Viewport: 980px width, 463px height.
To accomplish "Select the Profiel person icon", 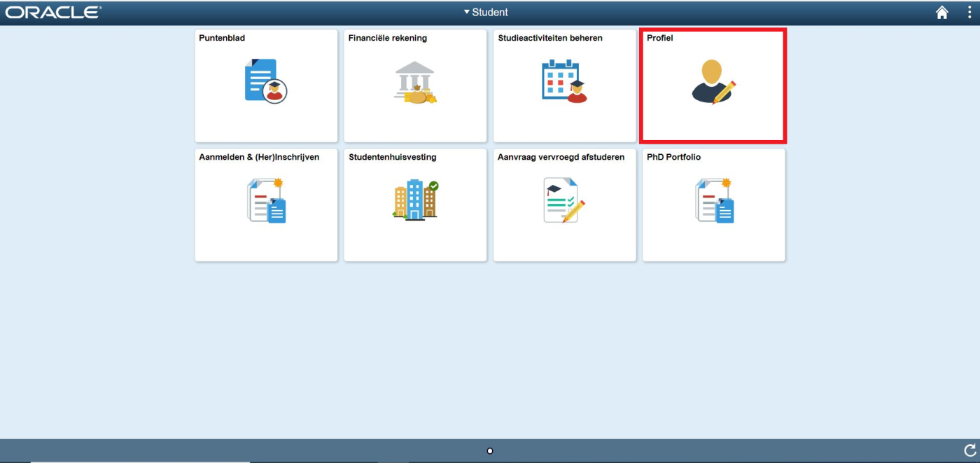I will [713, 82].
